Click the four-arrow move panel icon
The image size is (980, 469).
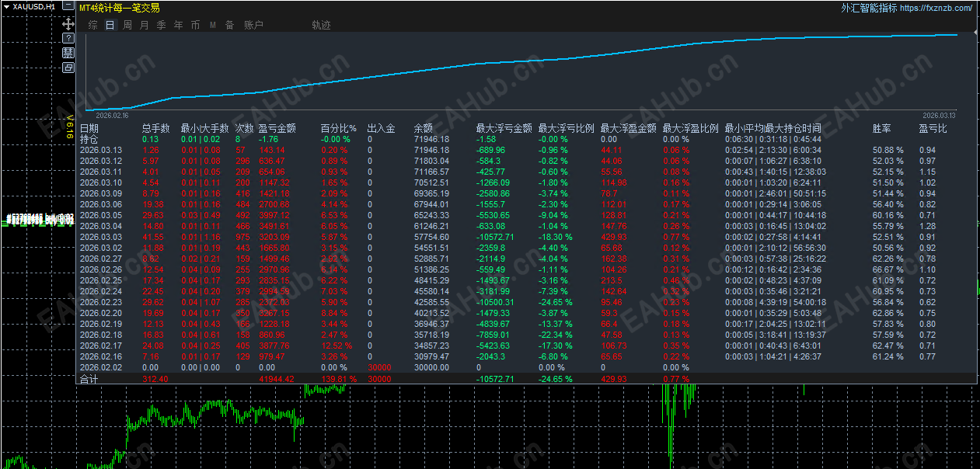[68, 24]
